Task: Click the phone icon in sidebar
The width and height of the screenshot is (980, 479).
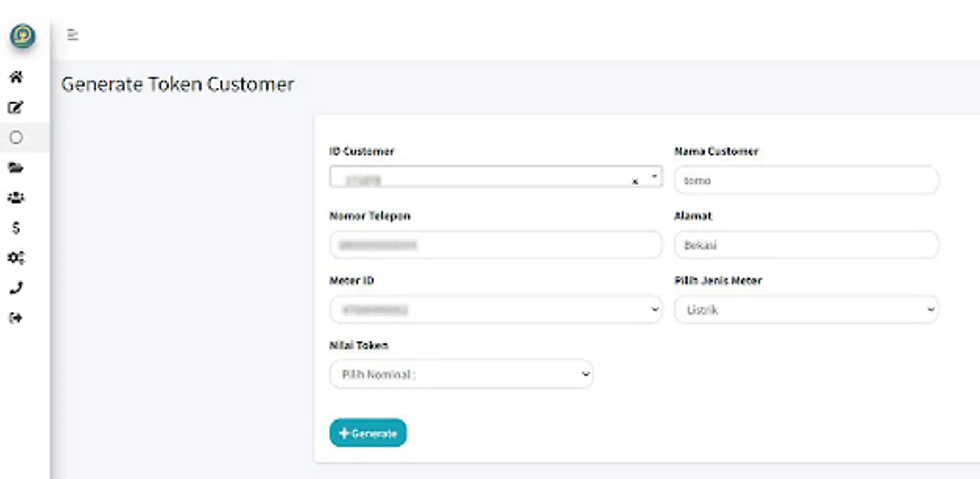Action: (16, 288)
